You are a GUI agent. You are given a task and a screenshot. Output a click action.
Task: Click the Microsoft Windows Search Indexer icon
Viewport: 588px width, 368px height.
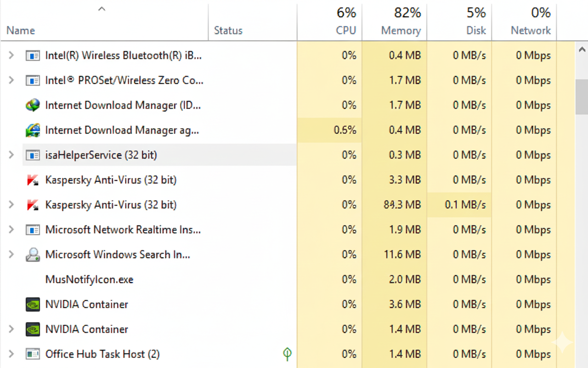tap(33, 254)
